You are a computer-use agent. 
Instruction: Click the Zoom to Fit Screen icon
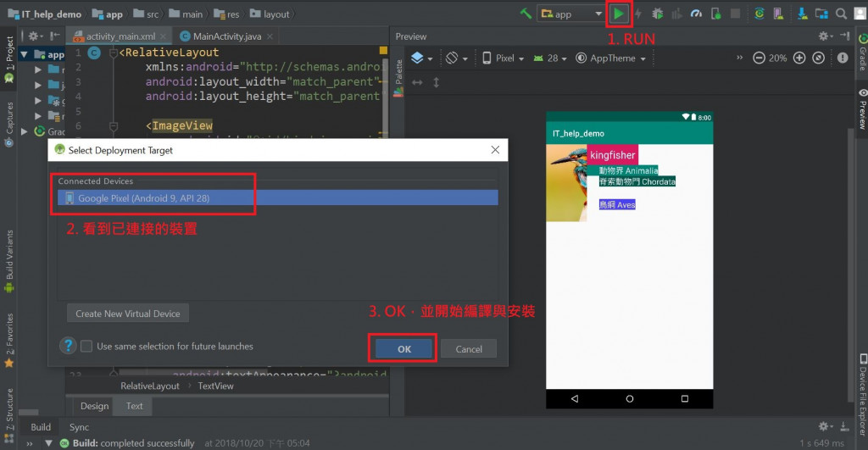tap(818, 58)
